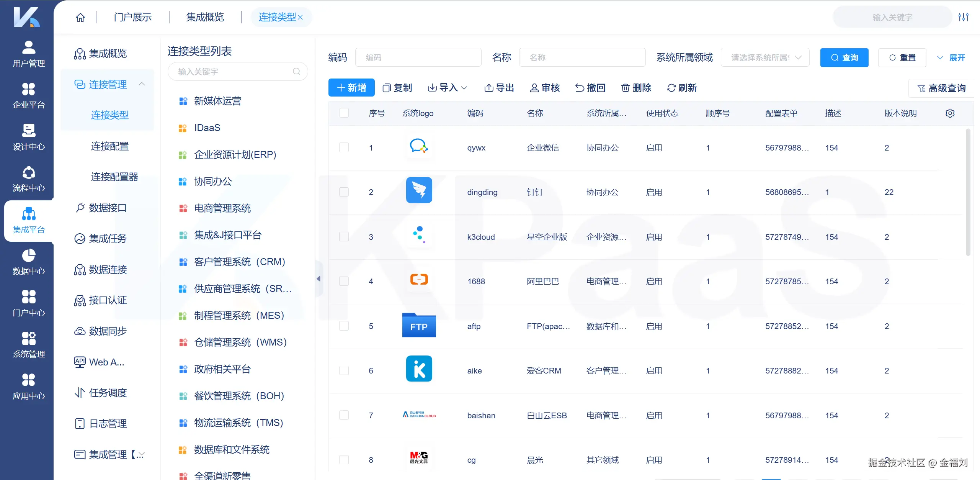Open the 用户管理 panel

tap(28, 54)
